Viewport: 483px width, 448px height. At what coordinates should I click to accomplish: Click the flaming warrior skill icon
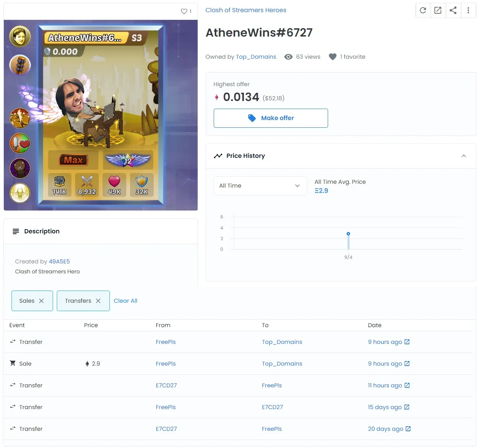tap(20, 118)
